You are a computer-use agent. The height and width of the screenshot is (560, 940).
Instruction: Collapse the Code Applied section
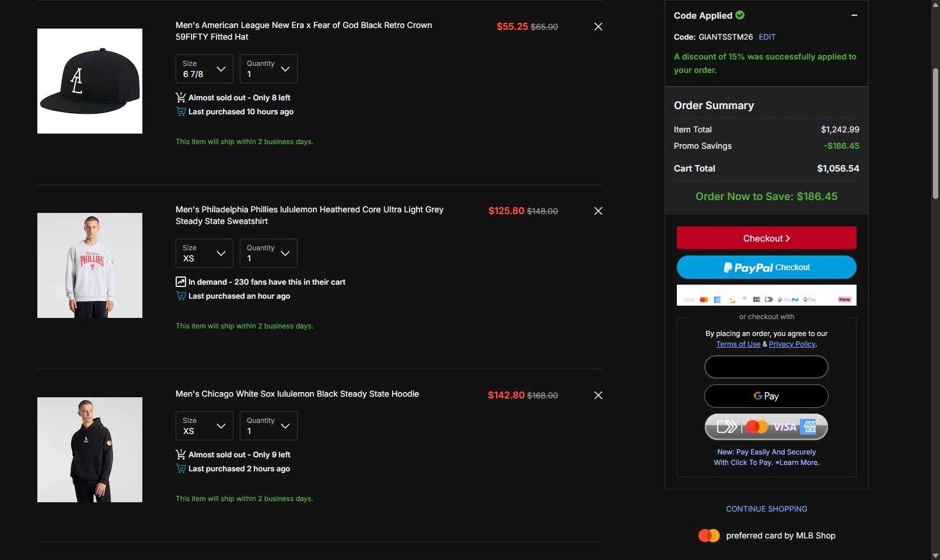pos(854,15)
